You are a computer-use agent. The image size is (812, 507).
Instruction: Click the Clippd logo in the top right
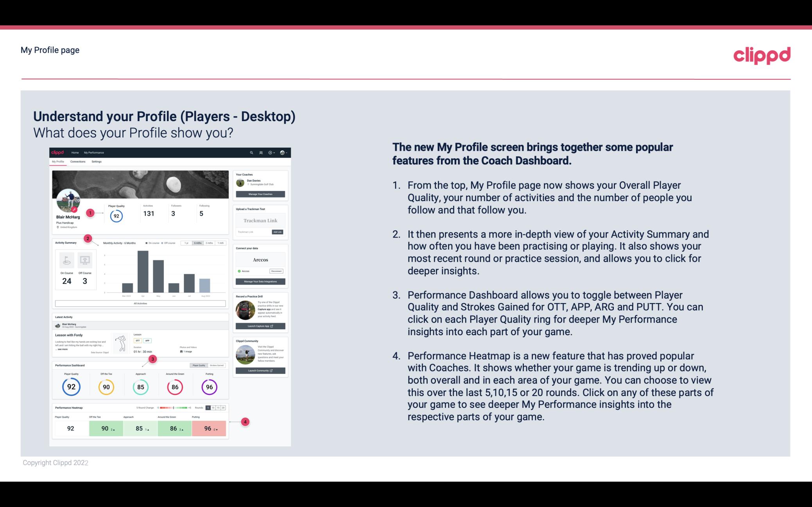762,55
